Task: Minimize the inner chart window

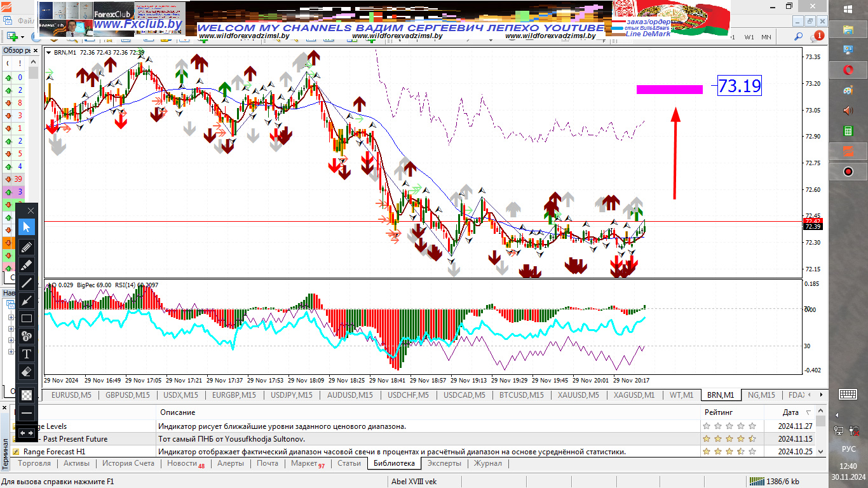Action: point(797,20)
